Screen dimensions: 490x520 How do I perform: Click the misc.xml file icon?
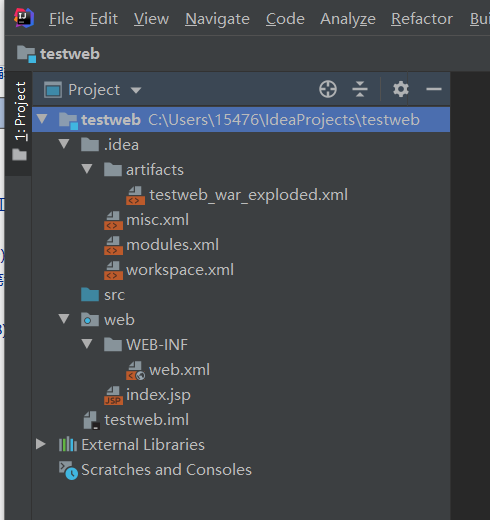pyautogui.click(x=113, y=220)
